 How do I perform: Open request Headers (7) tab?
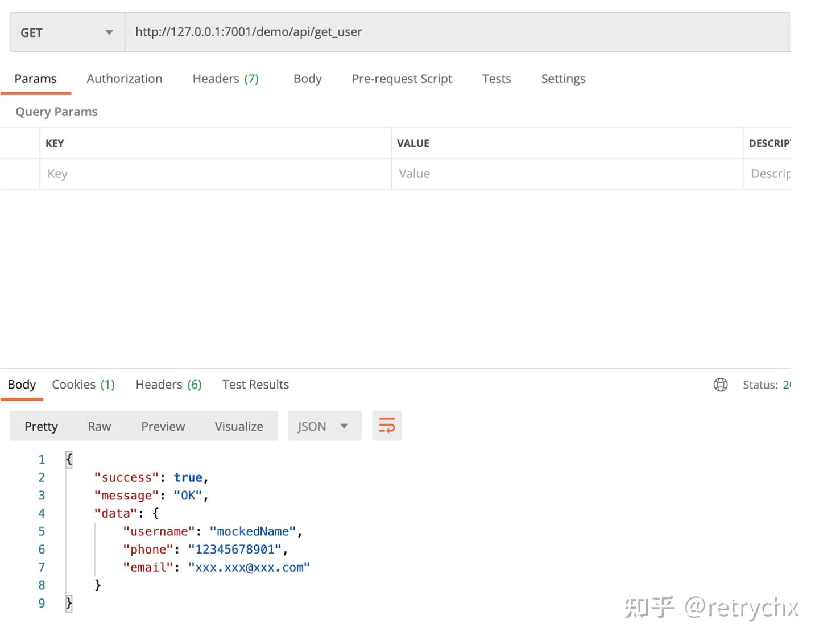[x=225, y=79]
